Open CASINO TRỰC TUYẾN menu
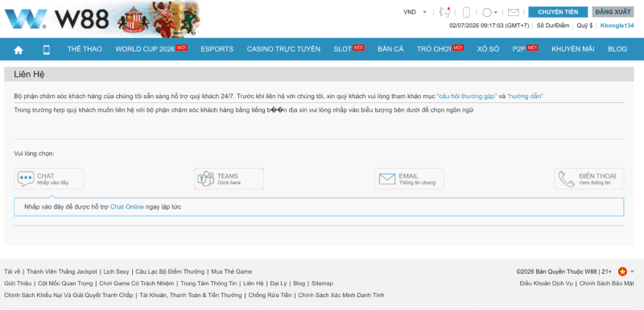This screenshot has height=310, width=644. coord(283,49)
